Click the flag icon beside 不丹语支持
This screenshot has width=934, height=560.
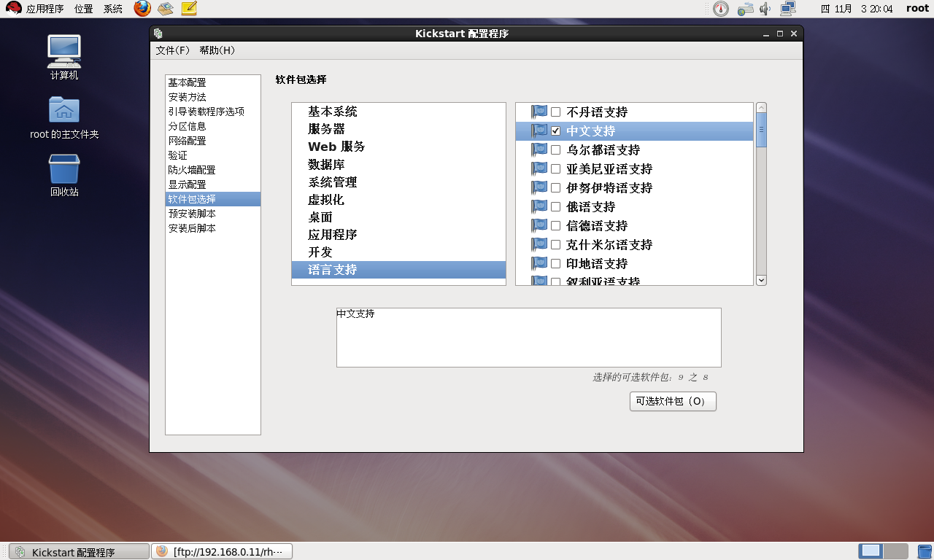539,112
